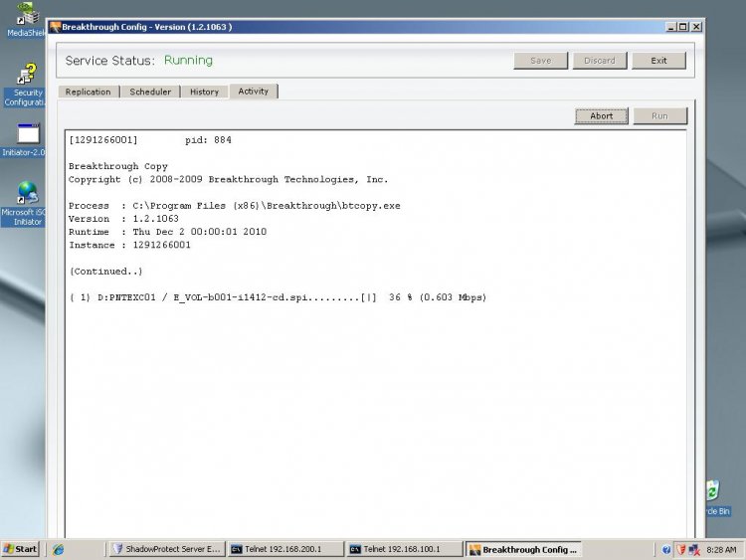Screen dimensions: 746x560
Task: Click the 'Service Status:' label
Action: [x=109, y=61]
